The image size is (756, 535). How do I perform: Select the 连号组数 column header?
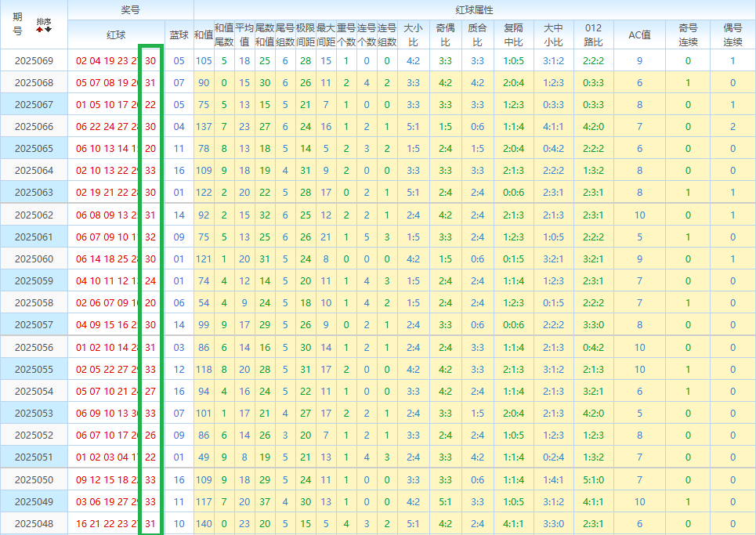(x=387, y=34)
